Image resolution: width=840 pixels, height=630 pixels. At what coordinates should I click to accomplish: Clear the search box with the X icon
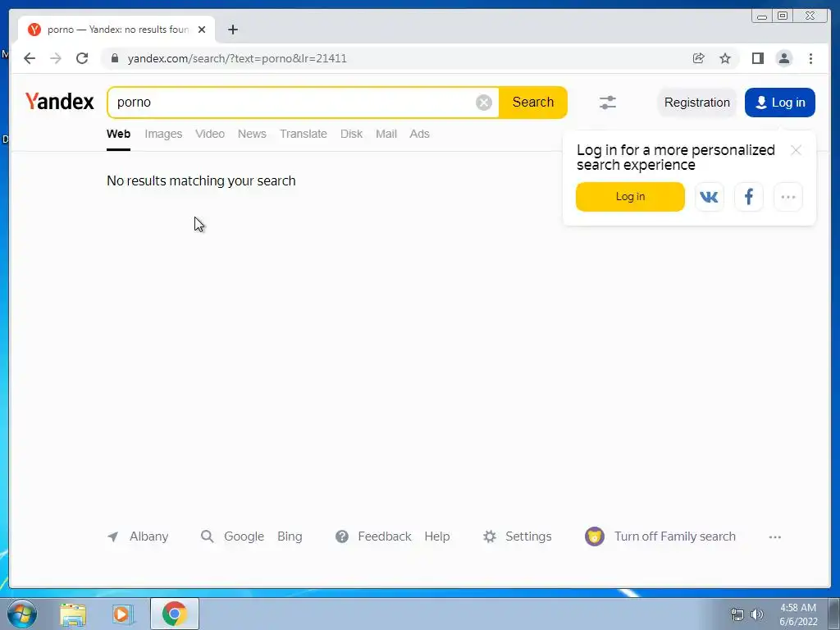point(484,103)
